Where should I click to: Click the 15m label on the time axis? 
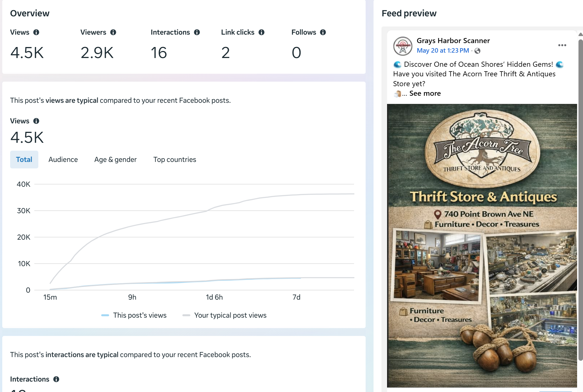(50, 297)
